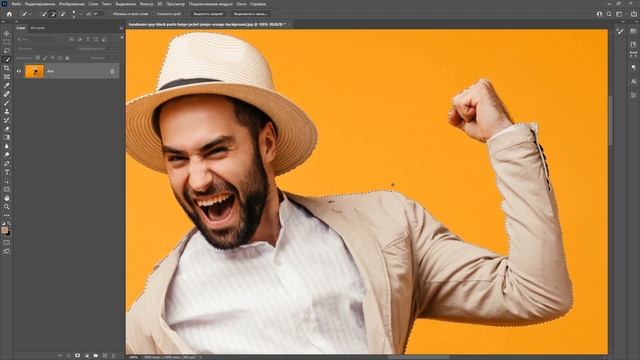Create new group folder icon at panel bottom
The image size is (640, 360).
point(96,356)
